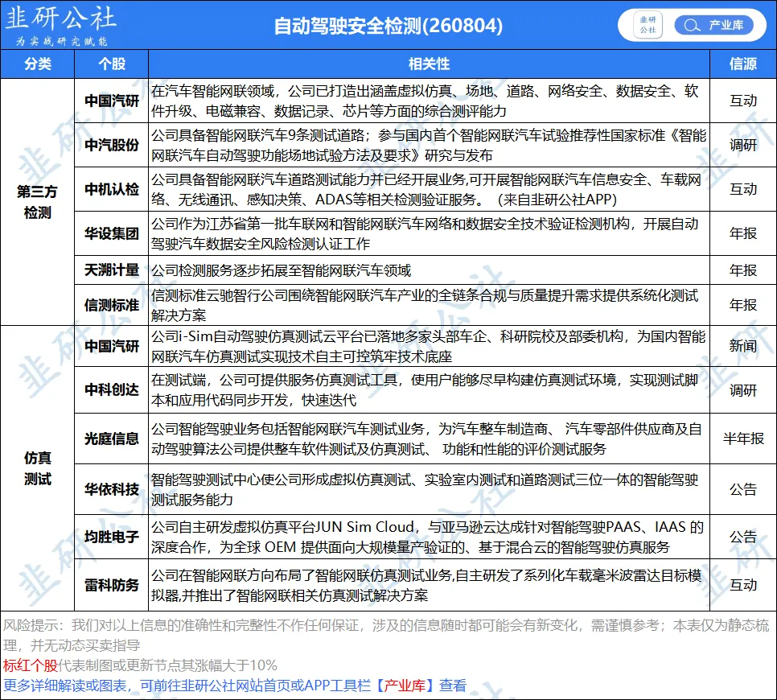Click the 中科创达 stock cell
This screenshot has width=777, height=700.
112,389
